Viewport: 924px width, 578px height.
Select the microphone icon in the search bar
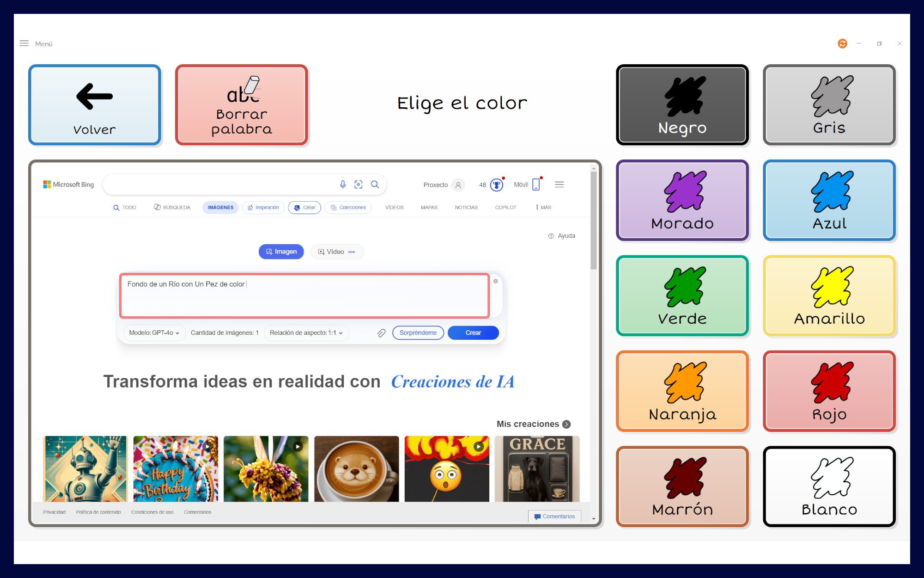pos(342,184)
